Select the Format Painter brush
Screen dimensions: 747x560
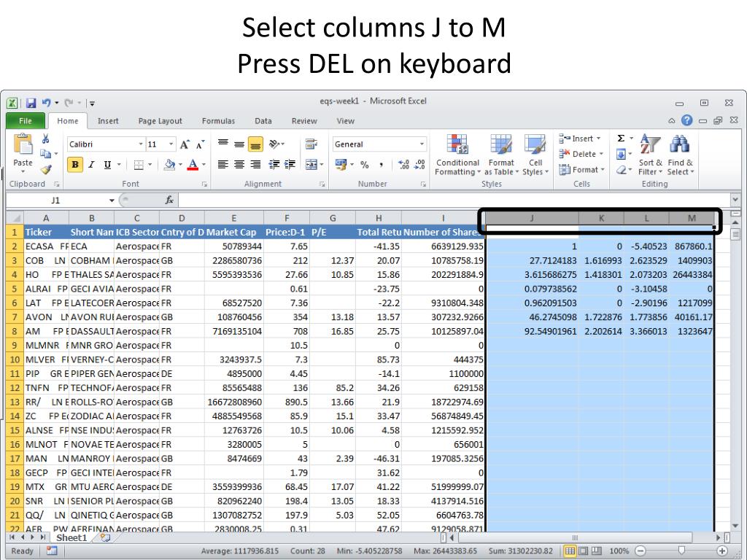(x=46, y=169)
